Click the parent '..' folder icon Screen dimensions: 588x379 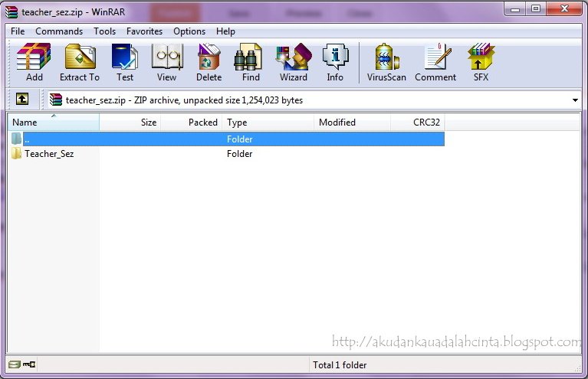click(16, 139)
